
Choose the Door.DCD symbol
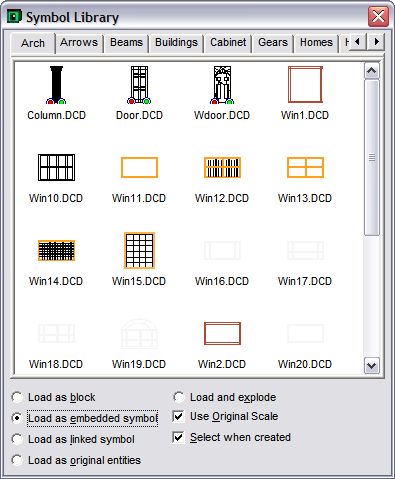click(x=139, y=85)
